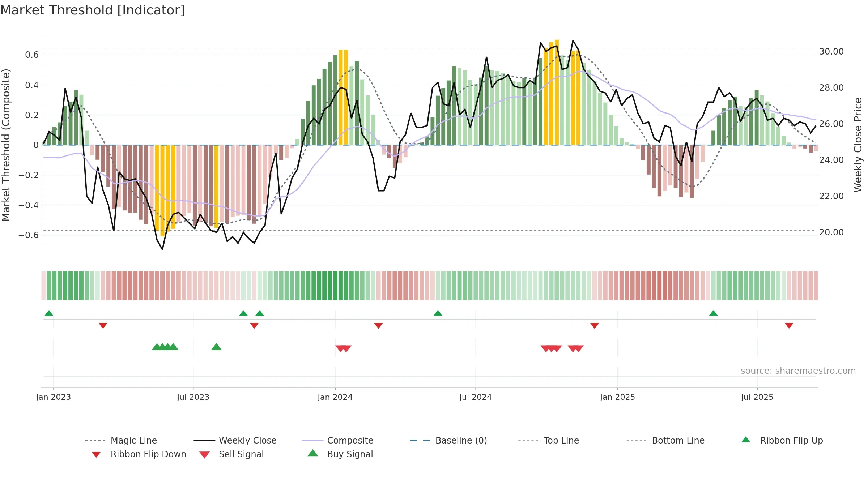Image resolution: width=868 pixels, height=488 pixels.
Task: Click the 20.00 price axis label
Action: 831,232
